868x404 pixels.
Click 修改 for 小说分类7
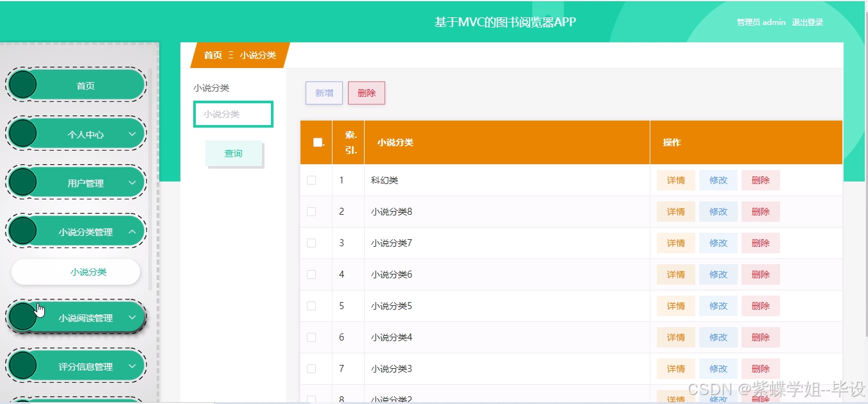[x=718, y=243]
